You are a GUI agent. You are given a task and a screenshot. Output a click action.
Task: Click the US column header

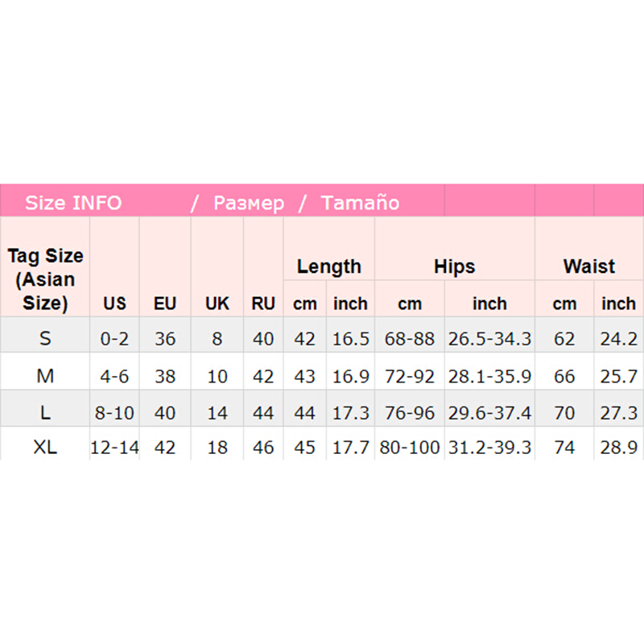coord(115,303)
